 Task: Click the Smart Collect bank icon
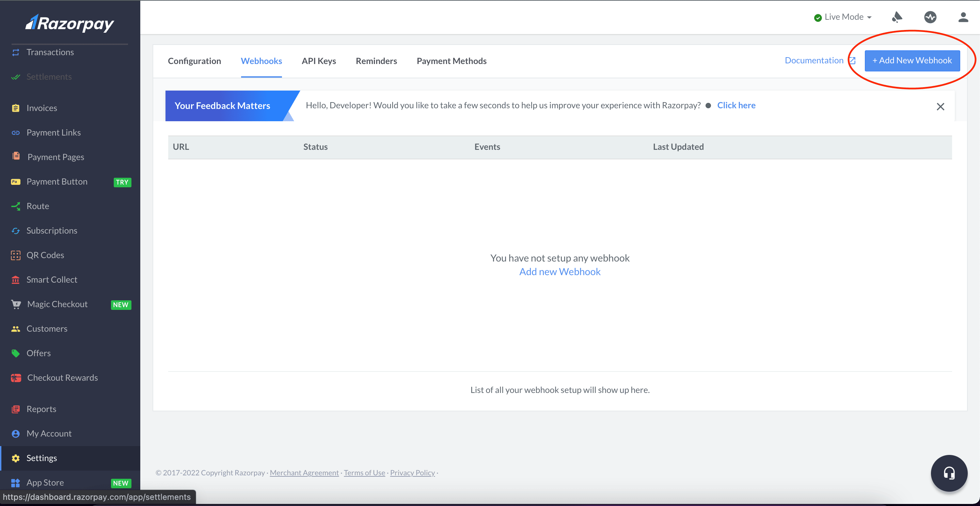[x=16, y=280]
